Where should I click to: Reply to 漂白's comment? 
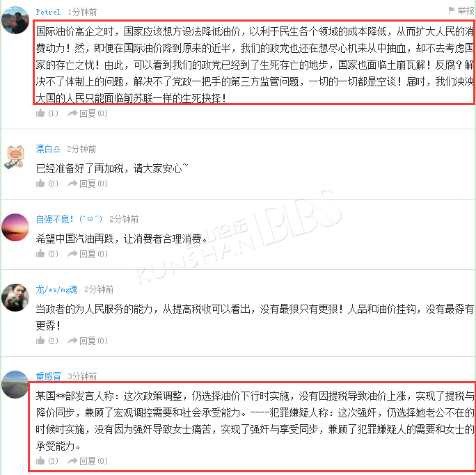coord(88,183)
